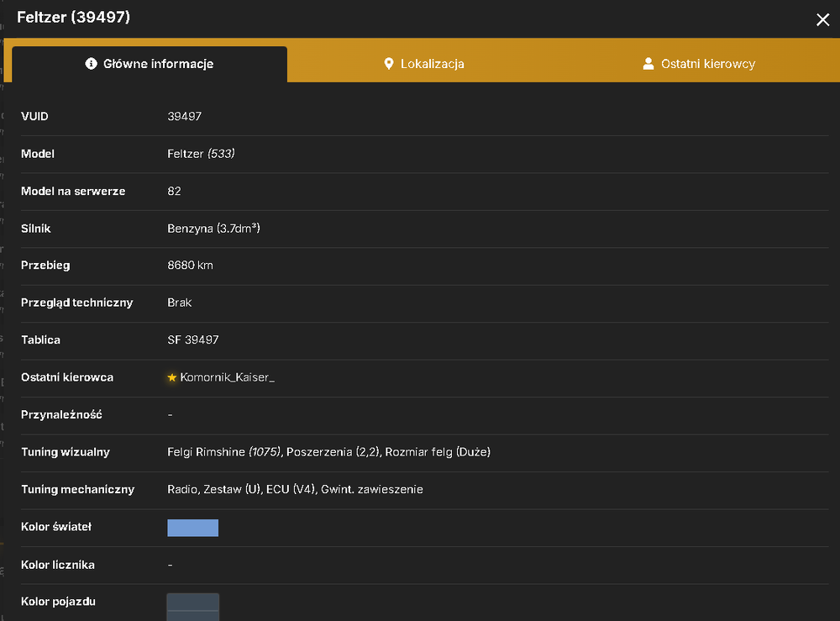The image size is (840, 621).
Task: Click the gold star next to Komornik_Kaiser_
Action: point(172,377)
